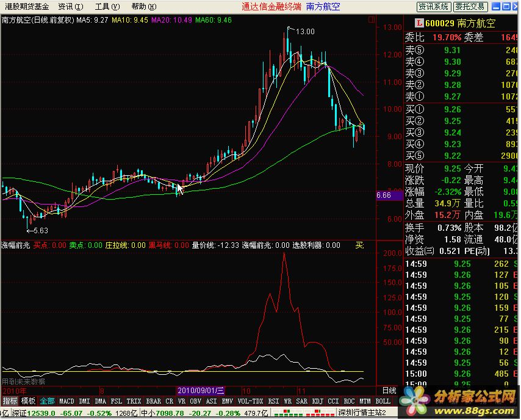Maximize the window with the blue restore icon

point(506,6)
